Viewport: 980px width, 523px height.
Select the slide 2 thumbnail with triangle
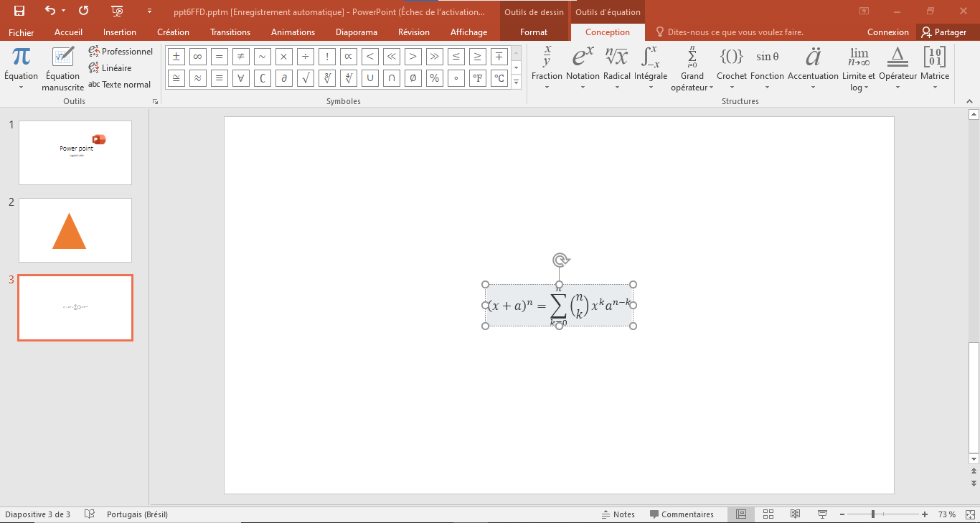(x=75, y=230)
